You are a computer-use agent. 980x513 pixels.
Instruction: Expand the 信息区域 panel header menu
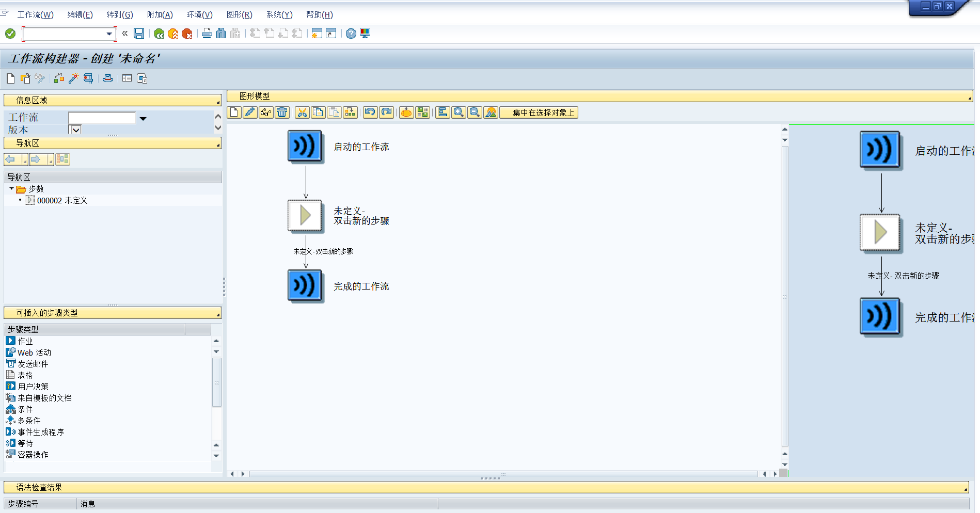tap(218, 102)
